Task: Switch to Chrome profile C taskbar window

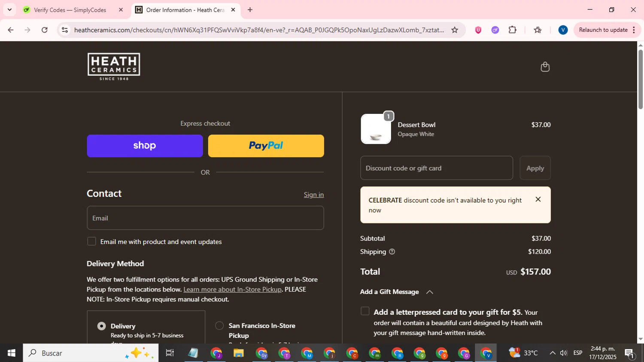Action: click(352, 353)
